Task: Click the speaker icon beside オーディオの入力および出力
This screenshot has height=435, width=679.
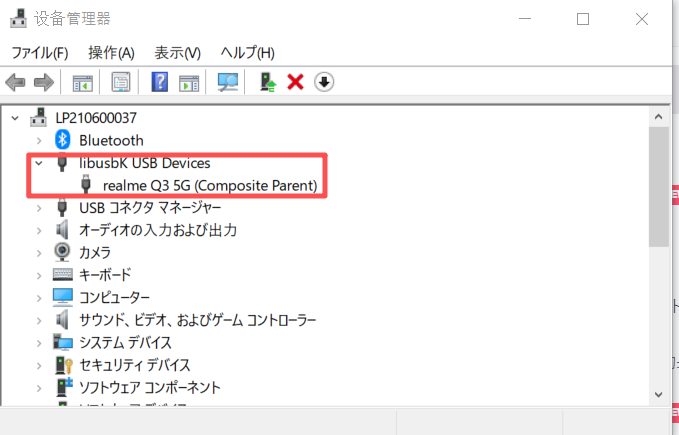Action: click(x=62, y=229)
